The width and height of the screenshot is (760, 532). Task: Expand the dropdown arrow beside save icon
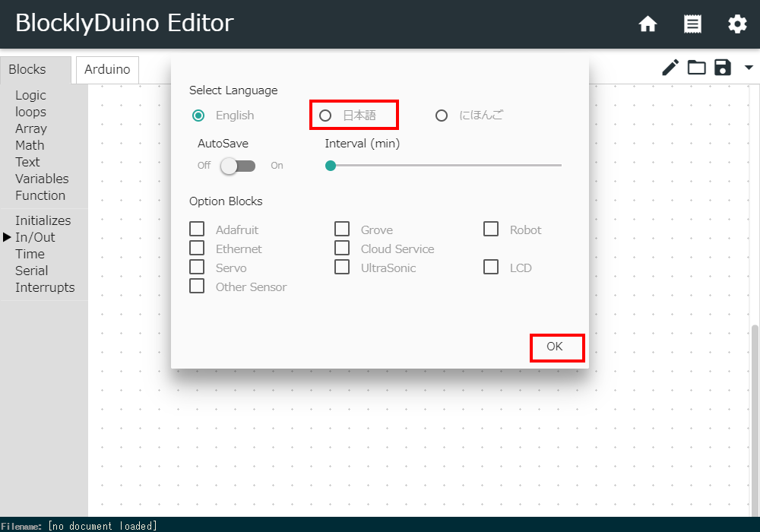[x=749, y=68]
